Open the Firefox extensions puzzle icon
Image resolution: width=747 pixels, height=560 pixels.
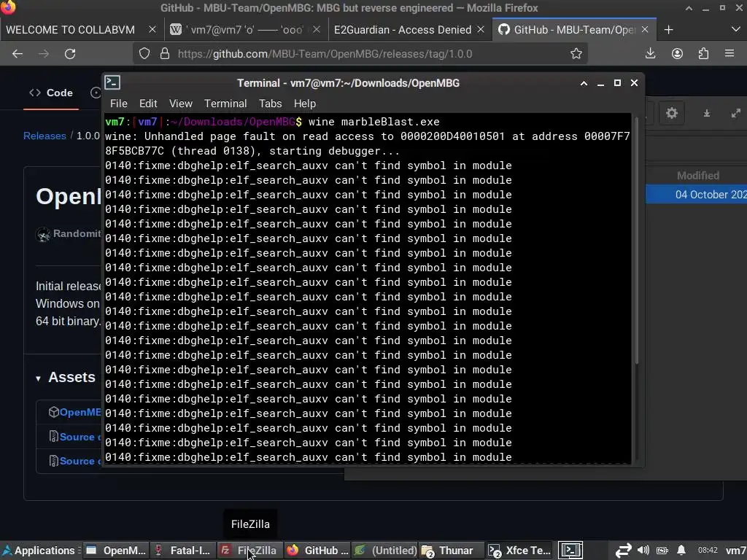(703, 54)
